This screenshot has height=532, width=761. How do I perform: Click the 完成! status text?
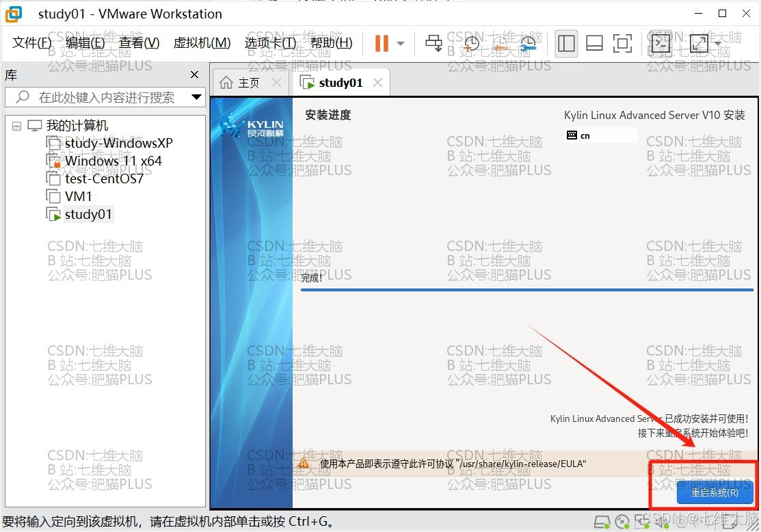312,278
